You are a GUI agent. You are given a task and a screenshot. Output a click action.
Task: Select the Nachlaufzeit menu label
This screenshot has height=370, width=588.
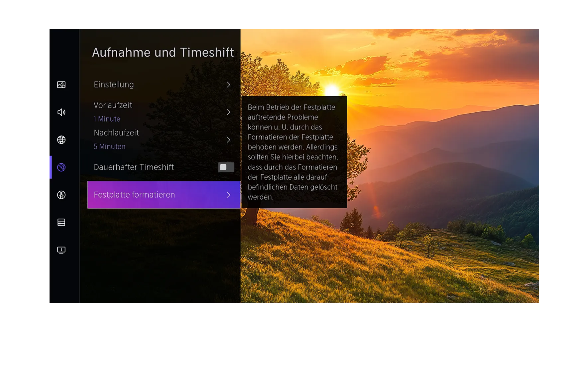pyautogui.click(x=116, y=133)
